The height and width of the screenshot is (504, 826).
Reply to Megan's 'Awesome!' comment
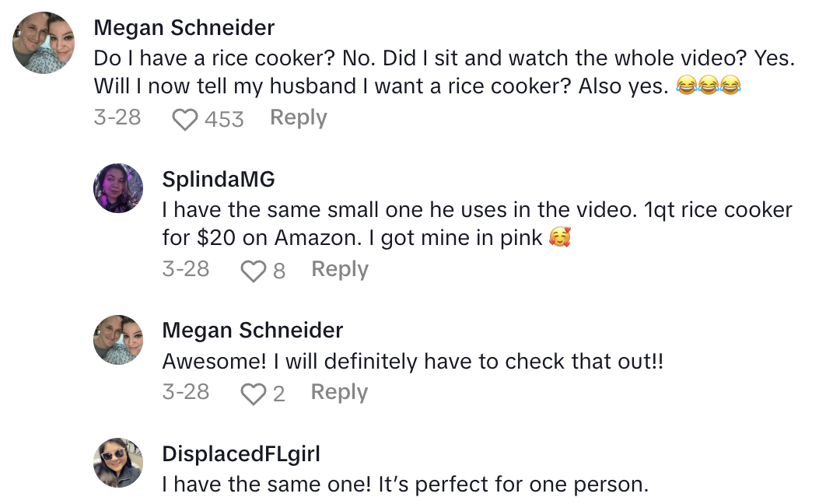tap(339, 392)
